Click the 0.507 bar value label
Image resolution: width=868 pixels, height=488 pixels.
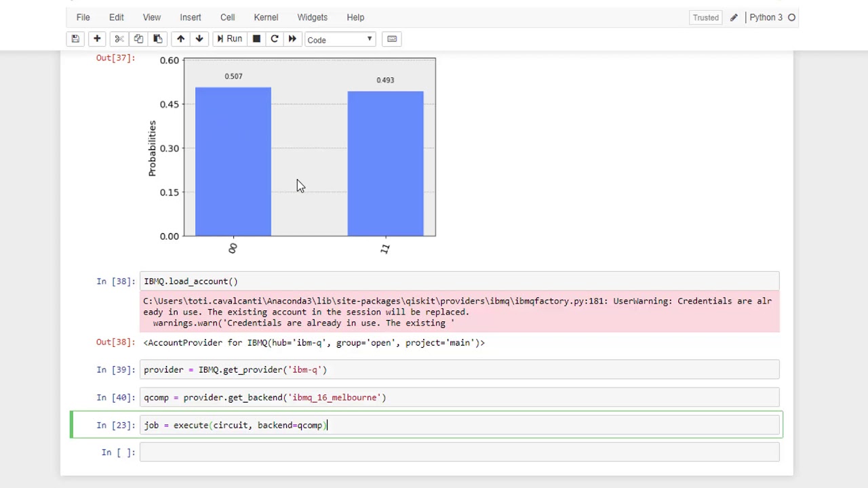point(233,77)
